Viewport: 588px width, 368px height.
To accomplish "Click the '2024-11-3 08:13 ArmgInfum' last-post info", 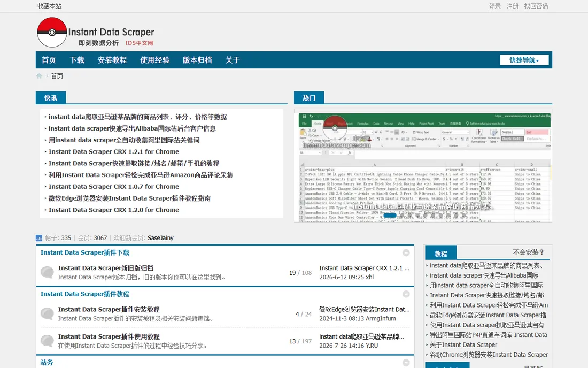I will [358, 318].
